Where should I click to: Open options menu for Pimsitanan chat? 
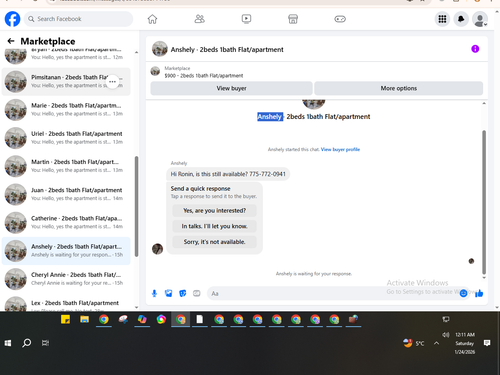pyautogui.click(x=112, y=81)
